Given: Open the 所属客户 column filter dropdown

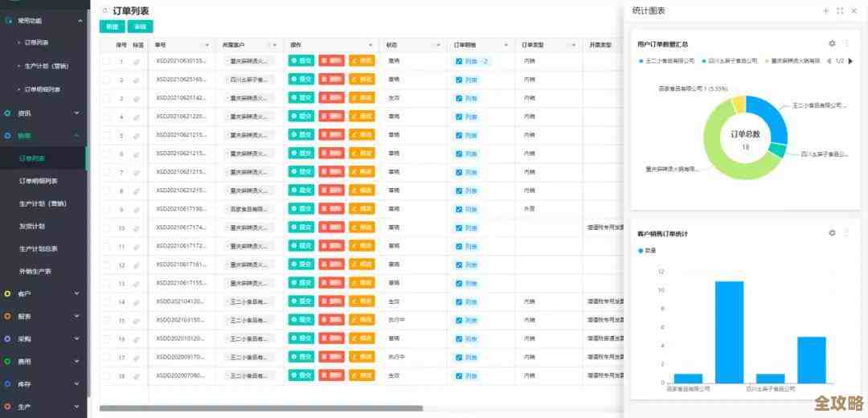Looking at the screenshot, I should (x=275, y=45).
